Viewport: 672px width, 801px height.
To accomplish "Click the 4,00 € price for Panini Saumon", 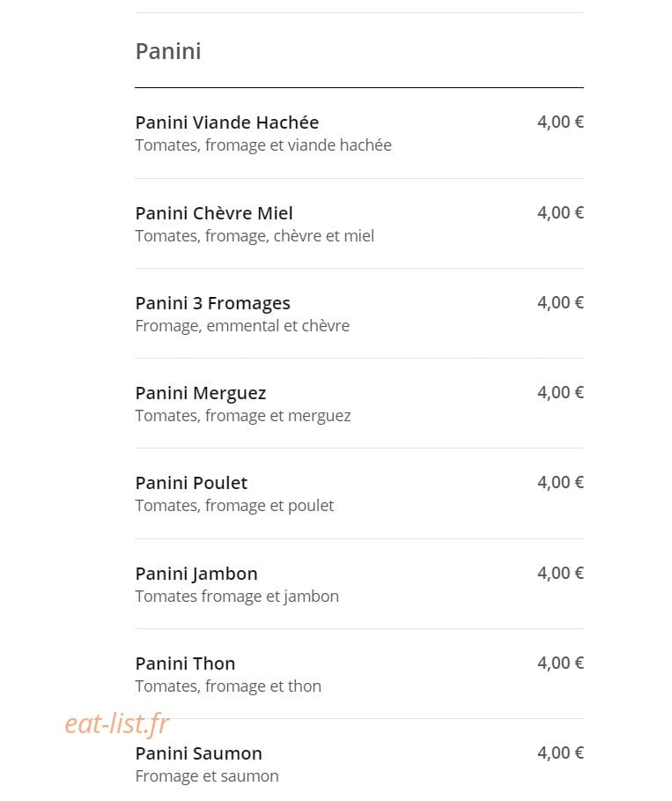I will pos(560,753).
